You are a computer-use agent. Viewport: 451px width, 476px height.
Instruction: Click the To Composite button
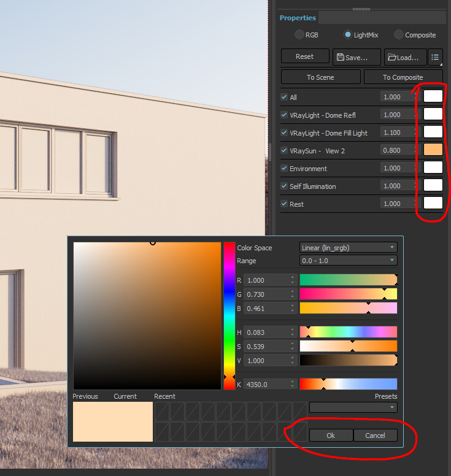coord(403,77)
